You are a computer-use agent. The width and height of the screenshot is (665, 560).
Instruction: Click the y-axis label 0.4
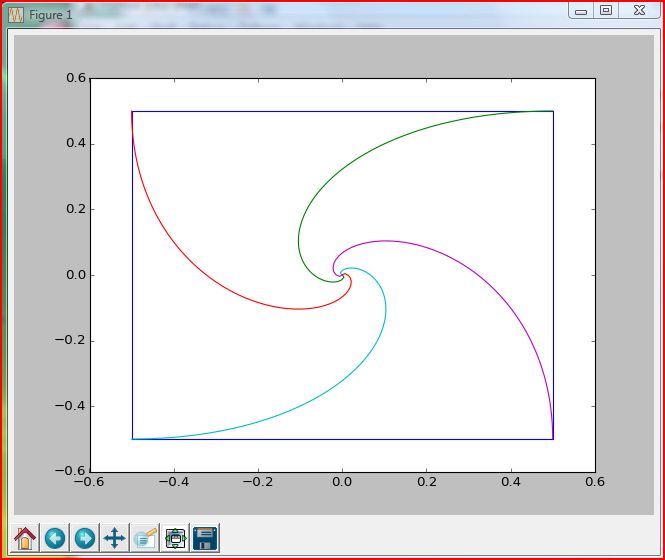pyautogui.click(x=75, y=143)
